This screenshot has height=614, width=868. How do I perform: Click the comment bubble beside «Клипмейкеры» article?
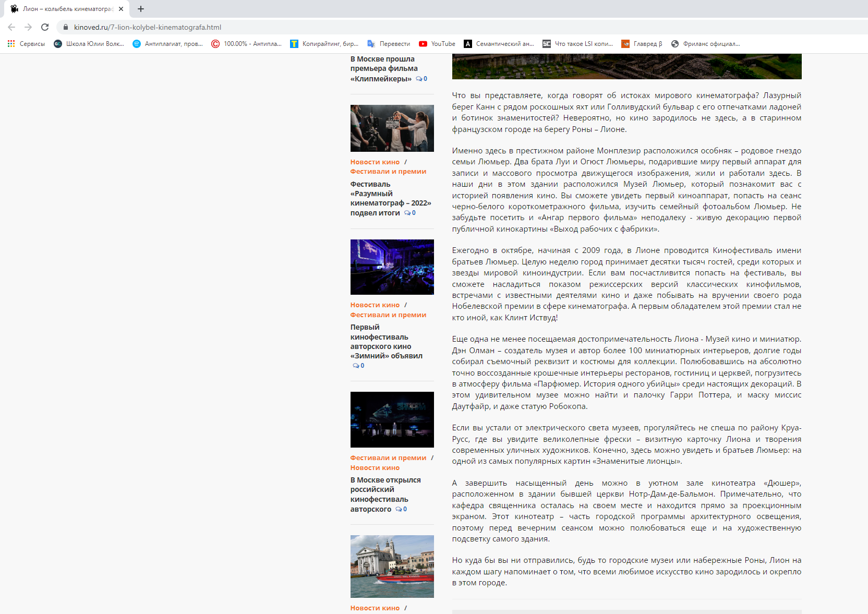421,79
